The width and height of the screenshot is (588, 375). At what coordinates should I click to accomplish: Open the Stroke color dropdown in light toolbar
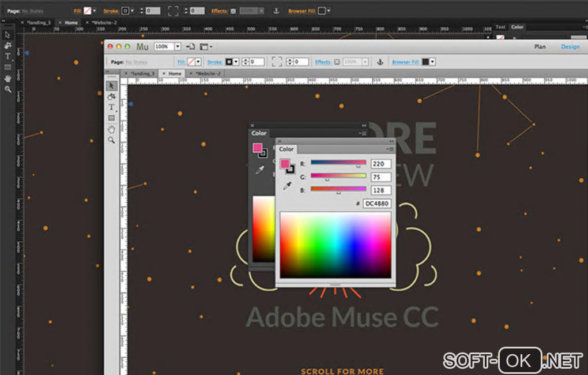(236, 62)
